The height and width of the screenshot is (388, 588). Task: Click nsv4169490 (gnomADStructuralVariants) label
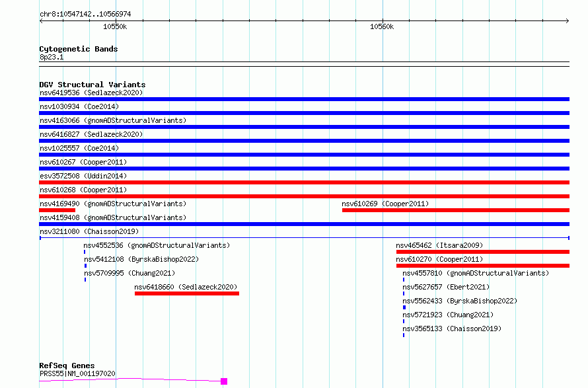pyautogui.click(x=113, y=204)
